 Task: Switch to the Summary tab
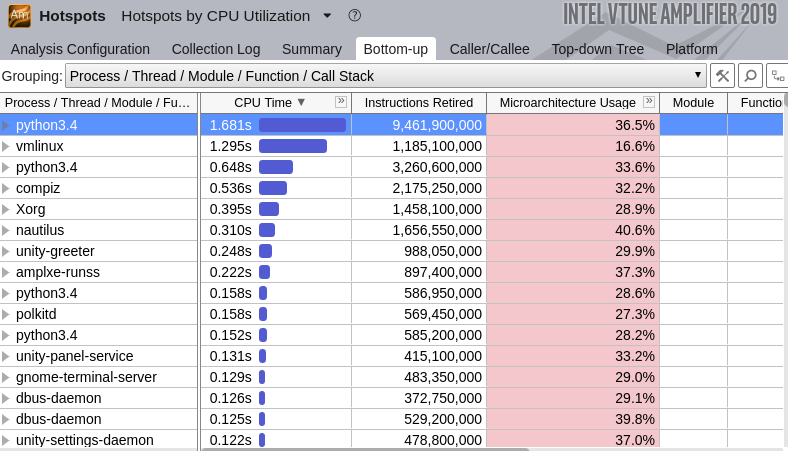(312, 49)
